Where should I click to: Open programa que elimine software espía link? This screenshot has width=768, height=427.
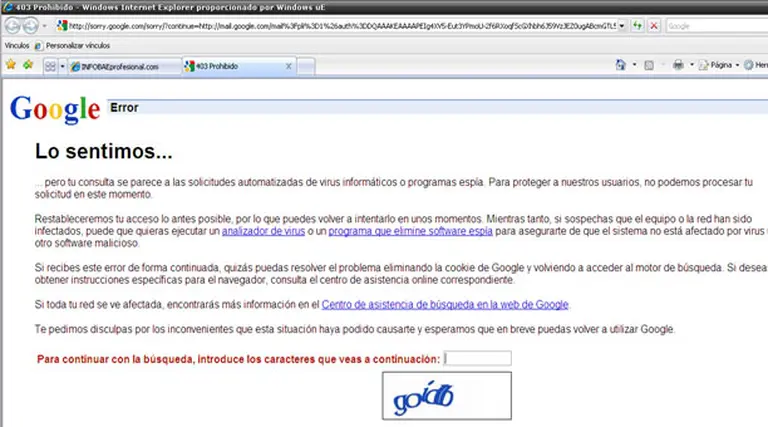point(410,231)
